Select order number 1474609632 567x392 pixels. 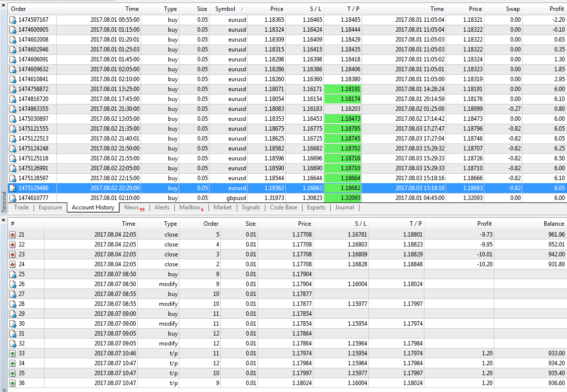33,69
